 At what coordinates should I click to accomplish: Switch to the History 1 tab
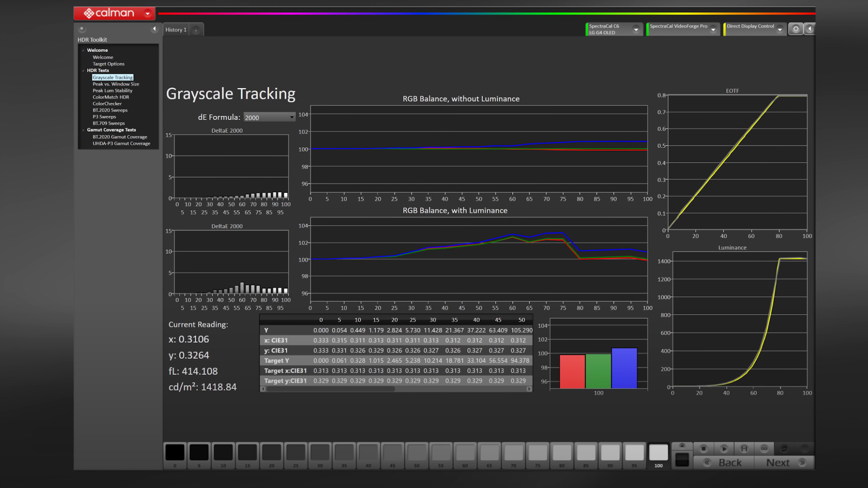[x=176, y=30]
